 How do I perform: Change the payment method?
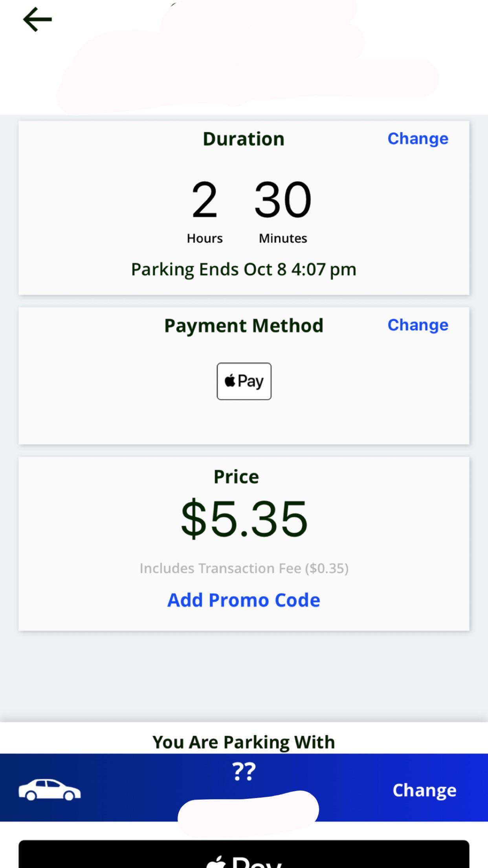[x=418, y=325]
